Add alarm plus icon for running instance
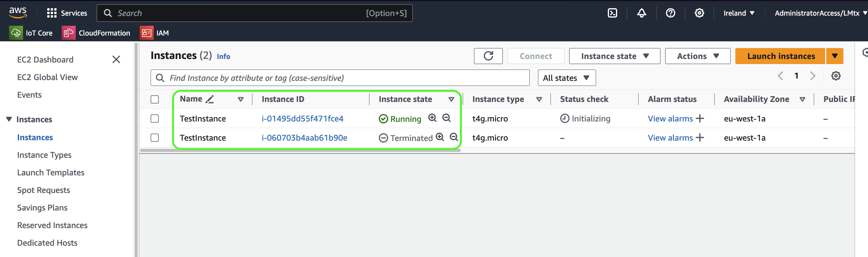The image size is (868, 257). [700, 118]
